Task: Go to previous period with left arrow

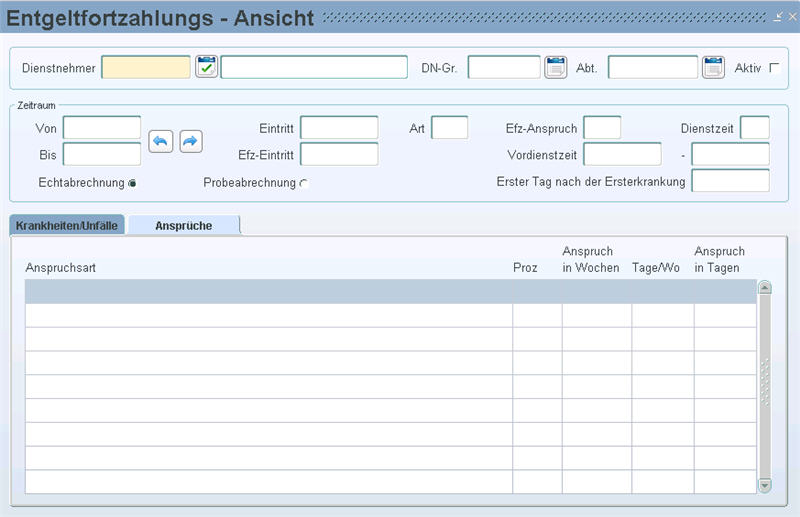Action: (x=161, y=141)
